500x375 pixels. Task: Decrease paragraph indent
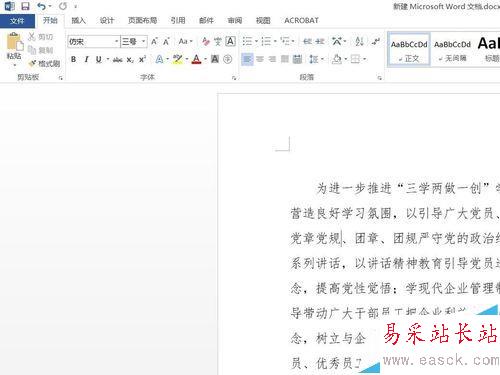(307, 41)
